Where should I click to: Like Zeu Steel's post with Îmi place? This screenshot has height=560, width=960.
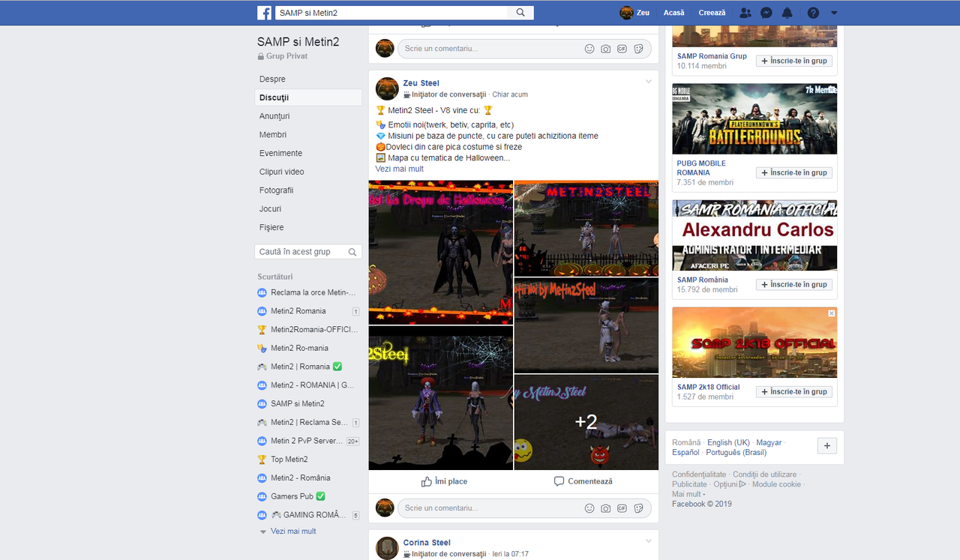(x=444, y=481)
